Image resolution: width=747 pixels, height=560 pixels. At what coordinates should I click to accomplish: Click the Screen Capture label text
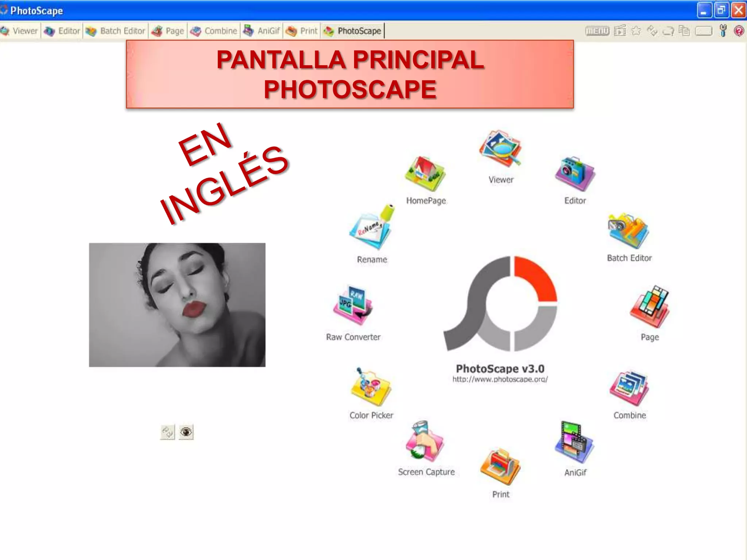coord(426,472)
